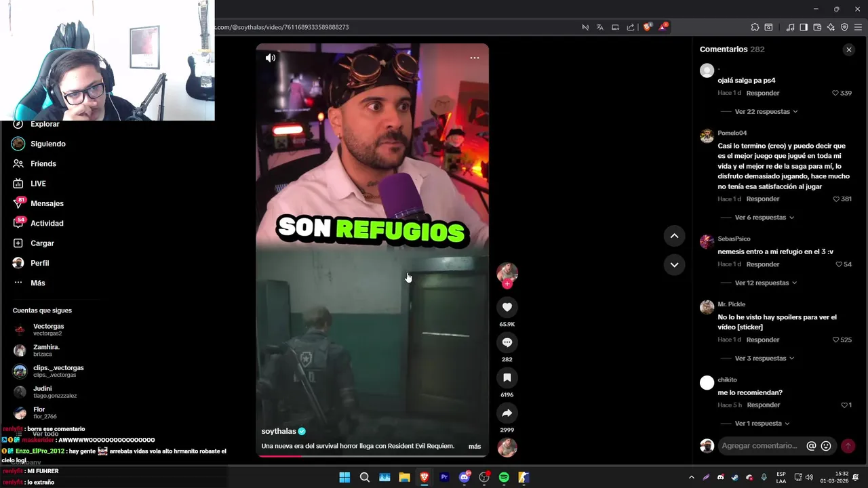Screen dimensions: 868x488
Task: Open Brave translate page icon
Action: 599,27
